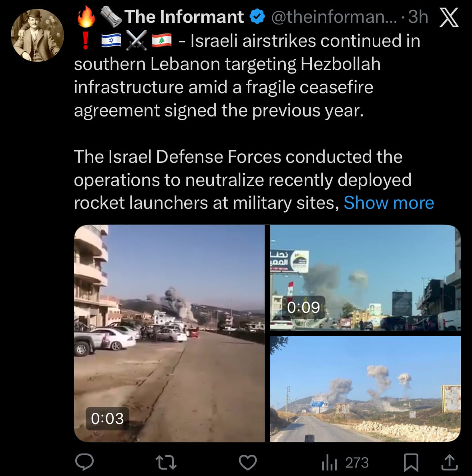Screen dimensions: 472x476
Task: Open The Informant display name
Action: tap(184, 17)
